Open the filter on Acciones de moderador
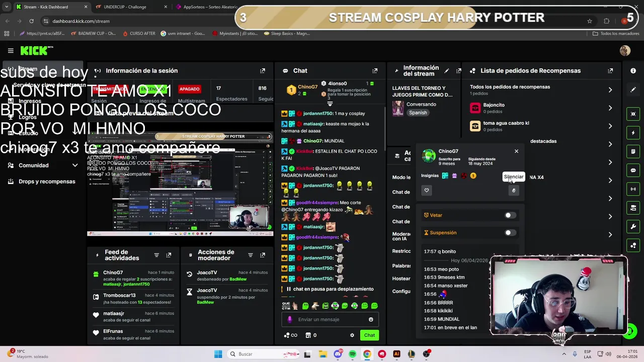This screenshot has height=362, width=644. click(250, 255)
